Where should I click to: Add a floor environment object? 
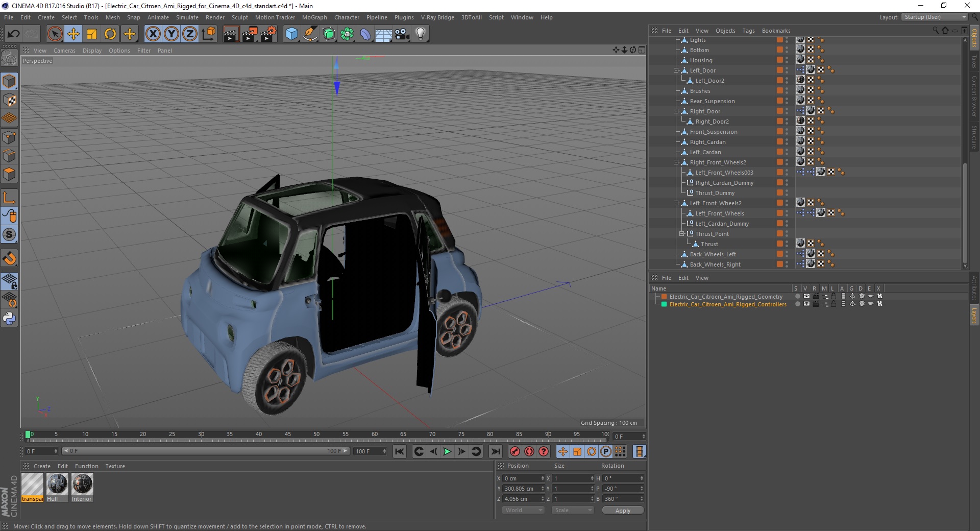click(384, 34)
